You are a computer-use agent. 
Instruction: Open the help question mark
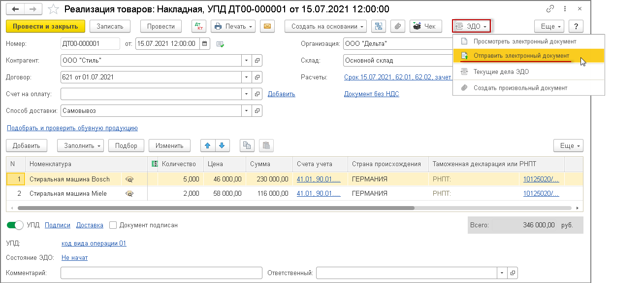[576, 26]
